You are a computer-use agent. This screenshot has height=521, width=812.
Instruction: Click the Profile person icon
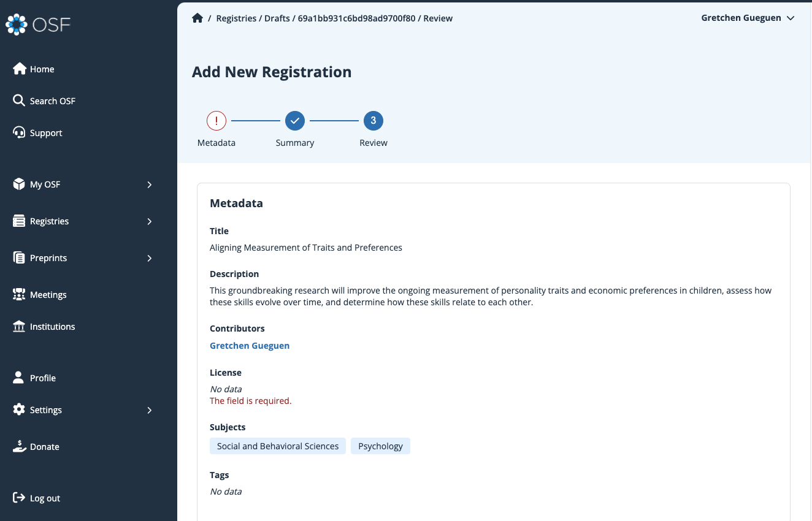(19, 378)
